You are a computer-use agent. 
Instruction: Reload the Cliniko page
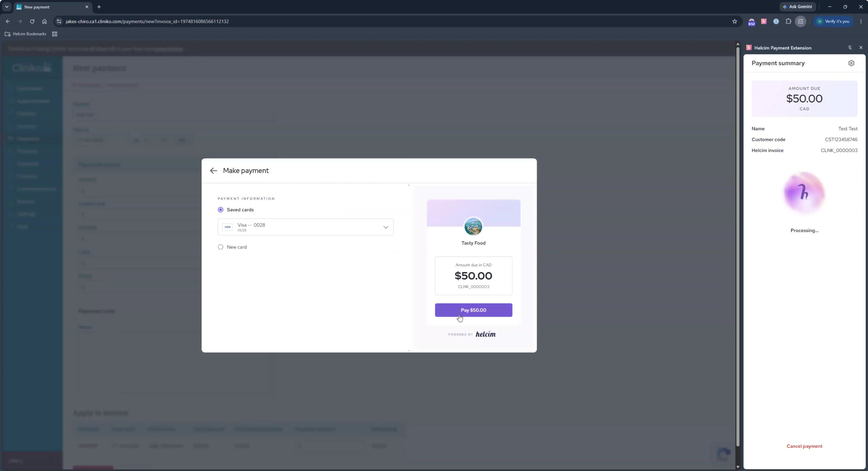click(x=32, y=21)
